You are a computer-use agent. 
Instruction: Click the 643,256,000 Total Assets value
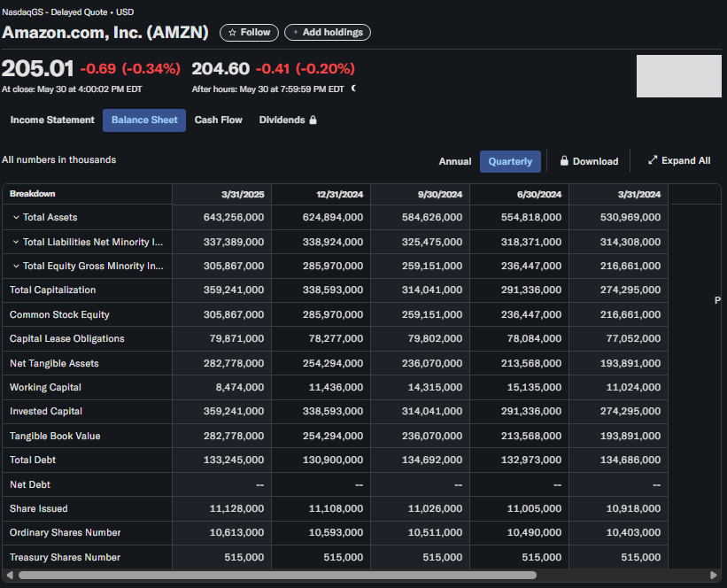tap(234, 217)
